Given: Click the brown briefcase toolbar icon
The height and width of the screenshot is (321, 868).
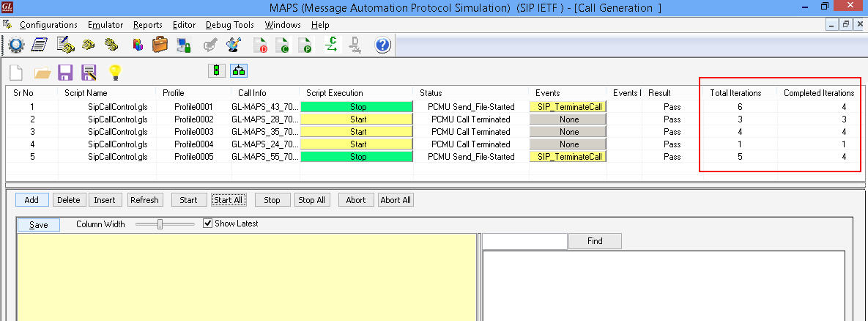Looking at the screenshot, I should [x=160, y=44].
